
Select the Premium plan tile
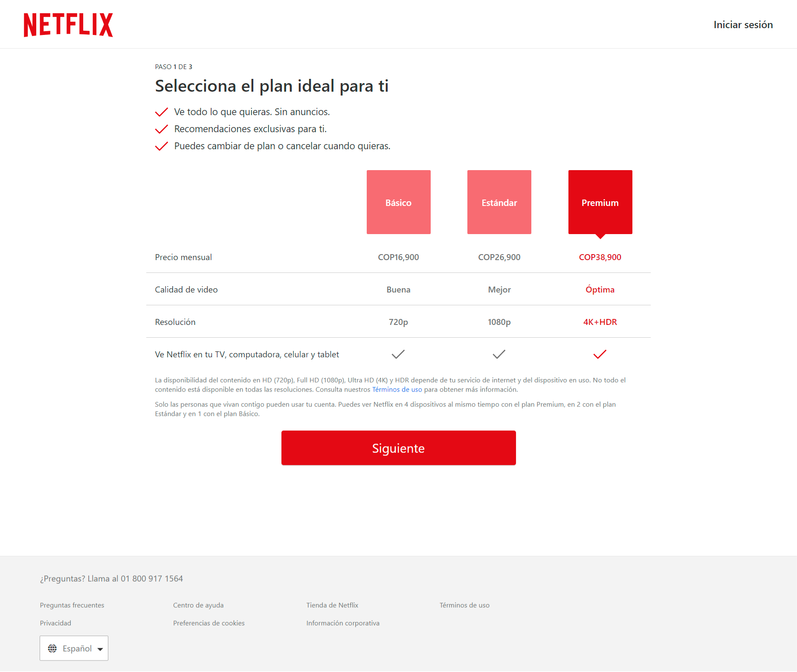600,202
